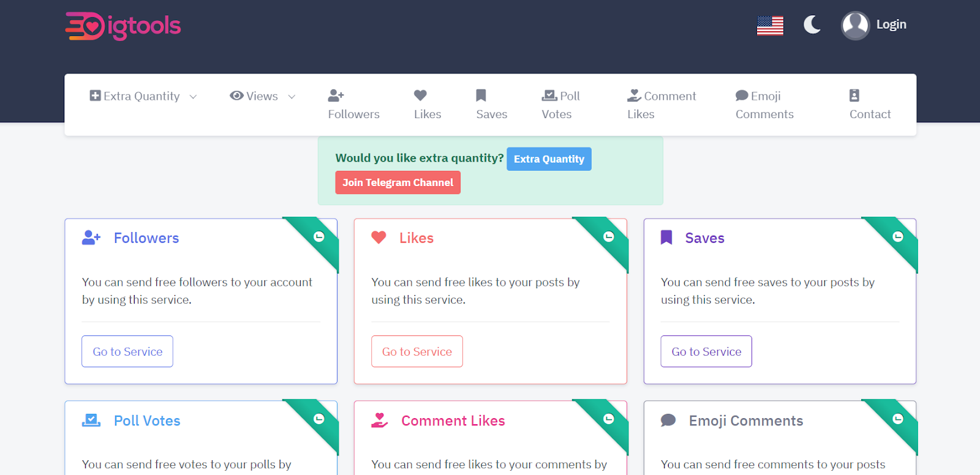Expand the Extra Quantity dropdown menu
The image size is (980, 475).
pos(143,96)
